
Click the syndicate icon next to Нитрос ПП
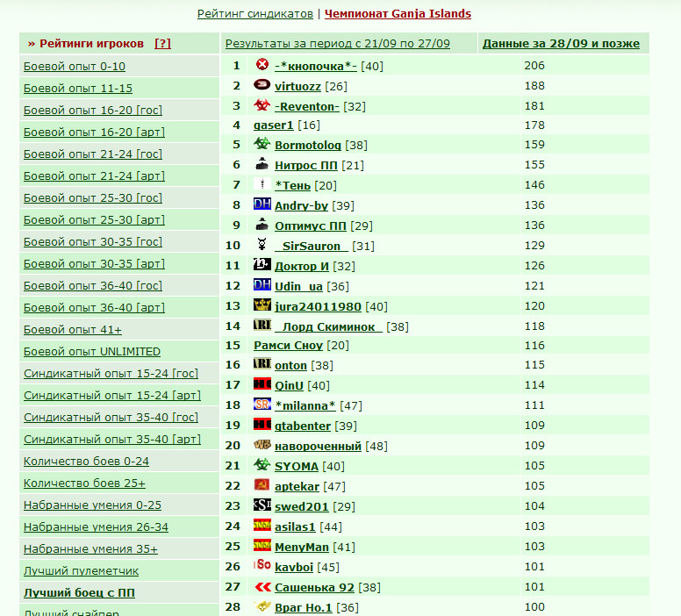[x=262, y=164]
